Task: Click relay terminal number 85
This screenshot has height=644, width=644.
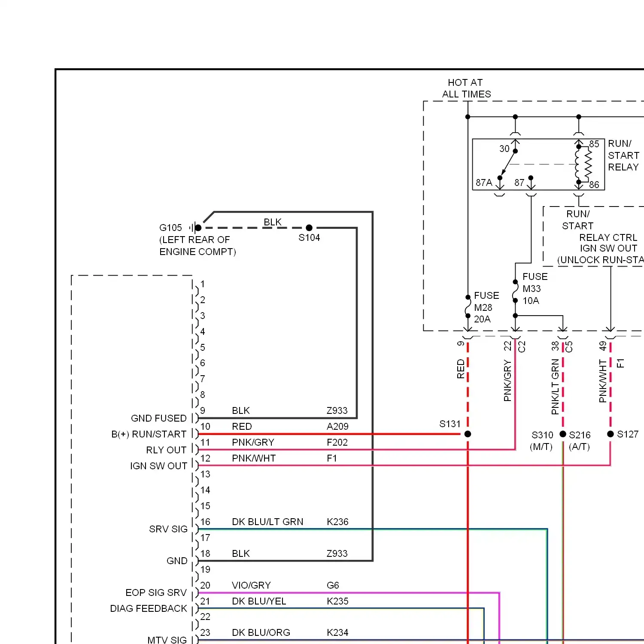Action: click(x=594, y=144)
